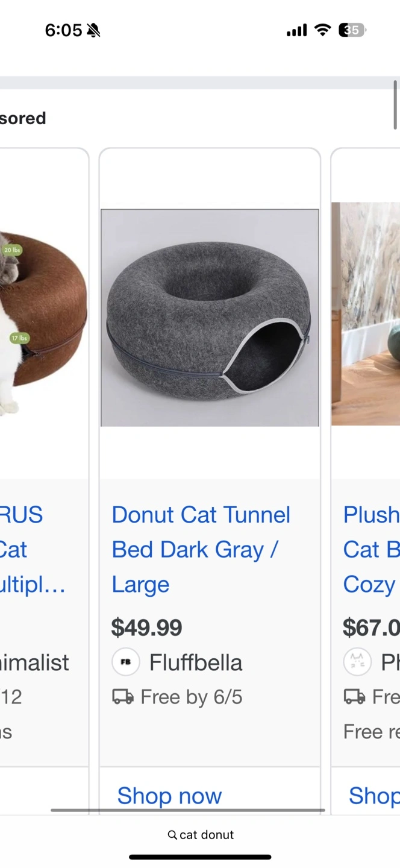Tap the Wi-Fi icon in status bar
This screenshot has width=400, height=868.
pyautogui.click(x=323, y=30)
